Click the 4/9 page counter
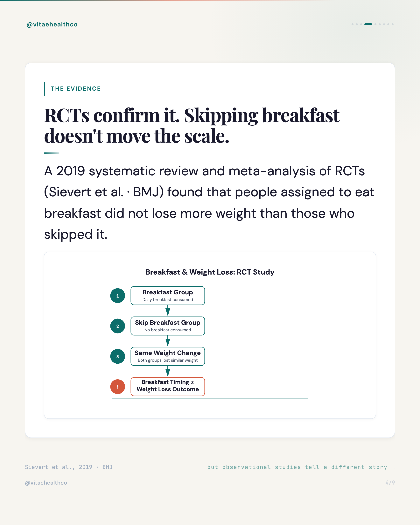 (390, 483)
